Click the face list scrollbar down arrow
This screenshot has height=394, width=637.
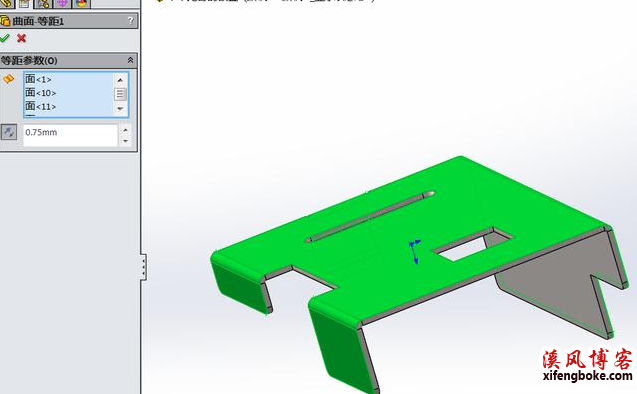120,108
